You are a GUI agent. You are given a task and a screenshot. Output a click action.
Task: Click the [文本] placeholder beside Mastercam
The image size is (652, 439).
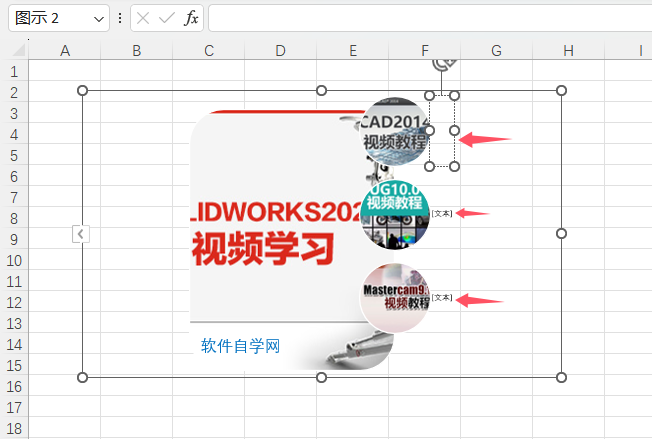coord(442,298)
